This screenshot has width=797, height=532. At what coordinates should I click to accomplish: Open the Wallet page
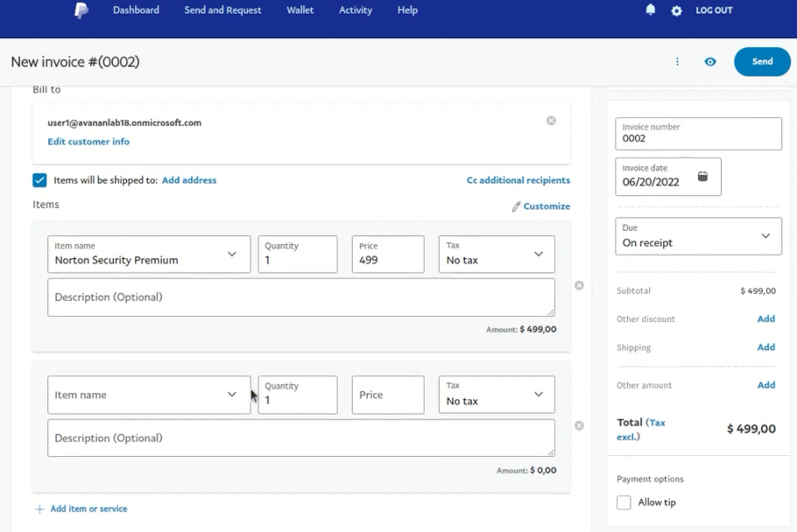pos(300,10)
